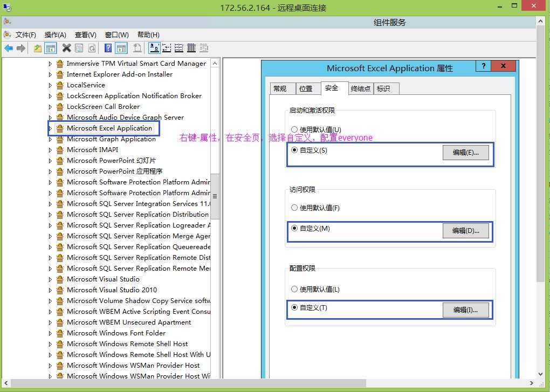Select 自定义(M) radio button
The width and height of the screenshot is (550, 392).
(294, 228)
